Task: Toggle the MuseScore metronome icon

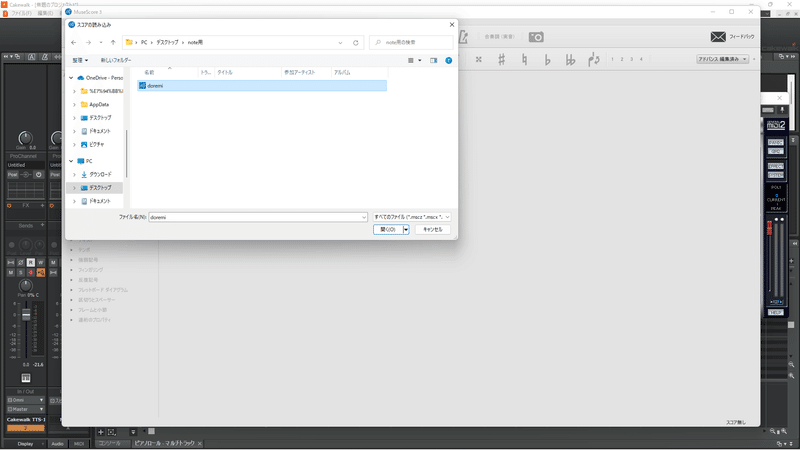Action: pyautogui.click(x=463, y=37)
